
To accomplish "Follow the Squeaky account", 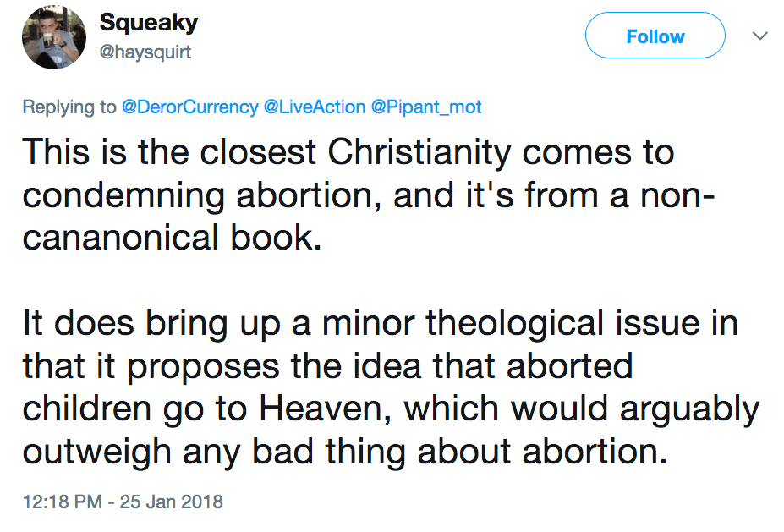I will coord(655,37).
